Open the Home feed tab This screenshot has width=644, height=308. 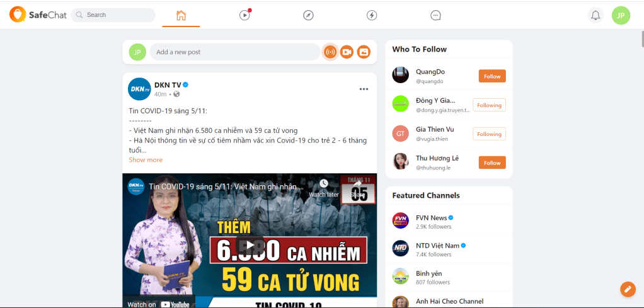click(181, 15)
